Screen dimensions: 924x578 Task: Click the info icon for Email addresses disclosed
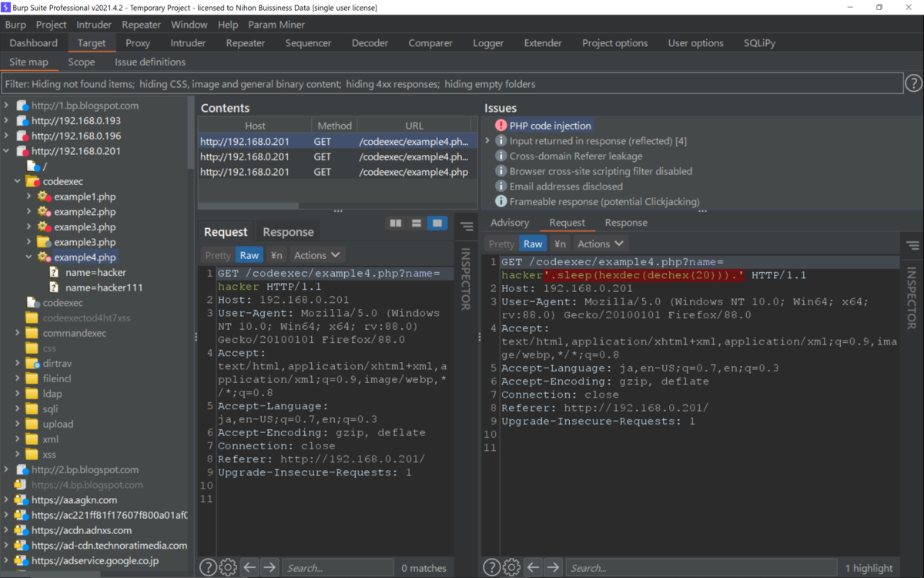tap(501, 187)
